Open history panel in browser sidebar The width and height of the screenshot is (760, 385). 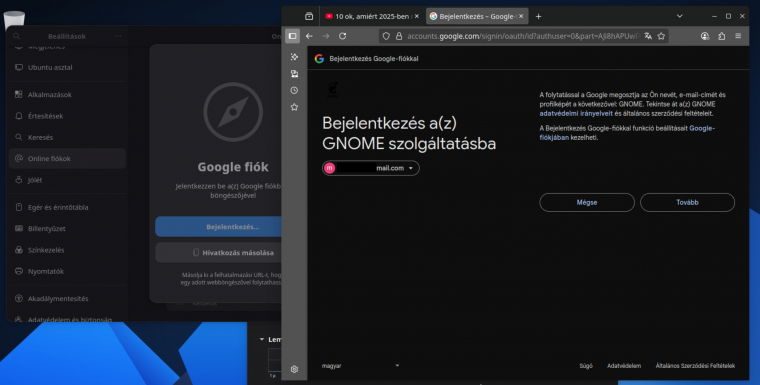click(x=294, y=90)
